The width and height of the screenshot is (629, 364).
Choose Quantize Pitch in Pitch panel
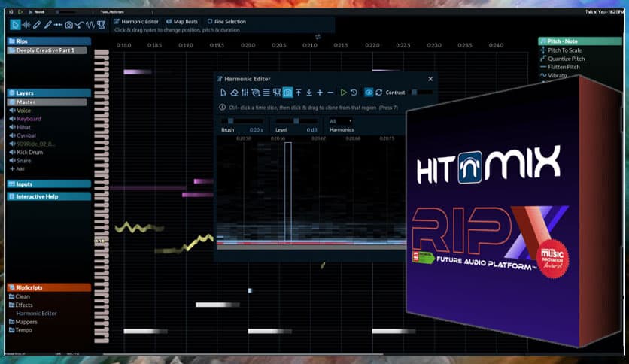[x=562, y=59]
